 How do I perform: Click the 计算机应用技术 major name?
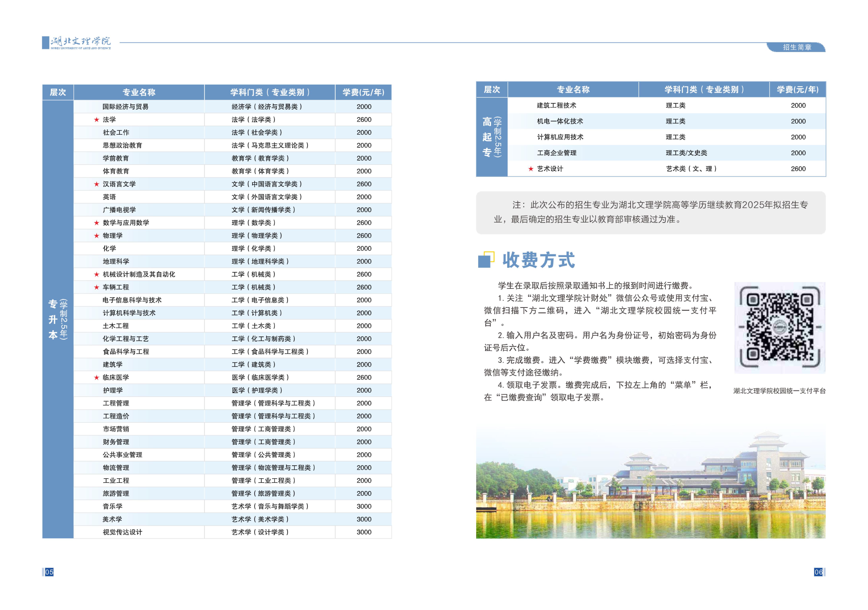[560, 137]
